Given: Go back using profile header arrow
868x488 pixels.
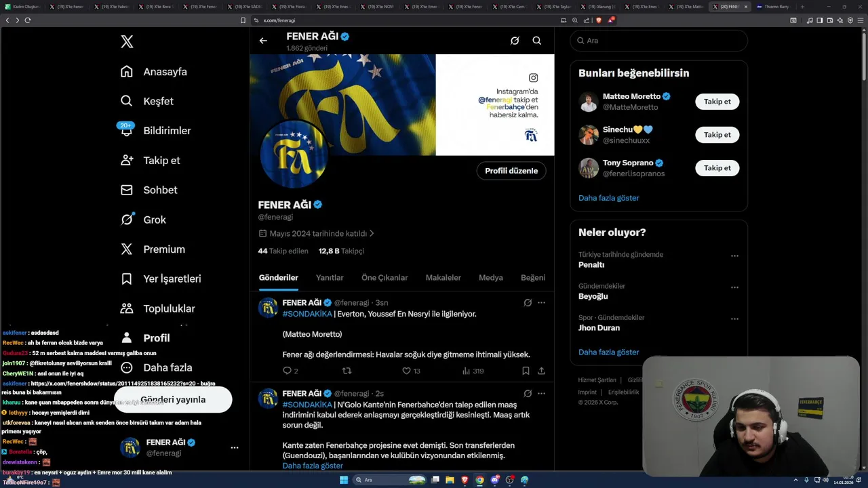Looking at the screenshot, I should click(263, 41).
